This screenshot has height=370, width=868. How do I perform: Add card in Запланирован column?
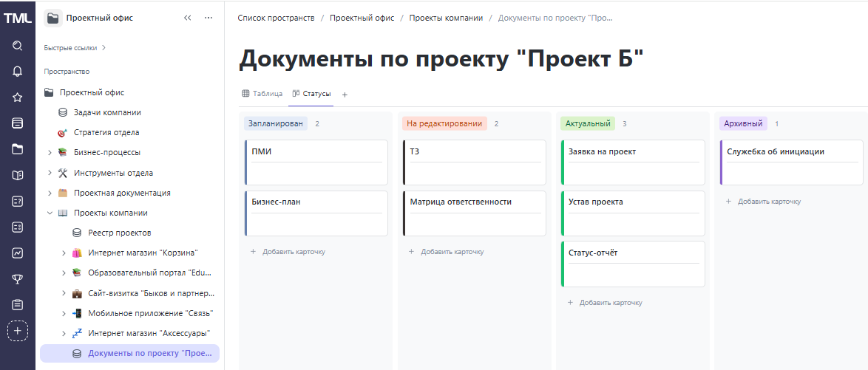coord(288,252)
